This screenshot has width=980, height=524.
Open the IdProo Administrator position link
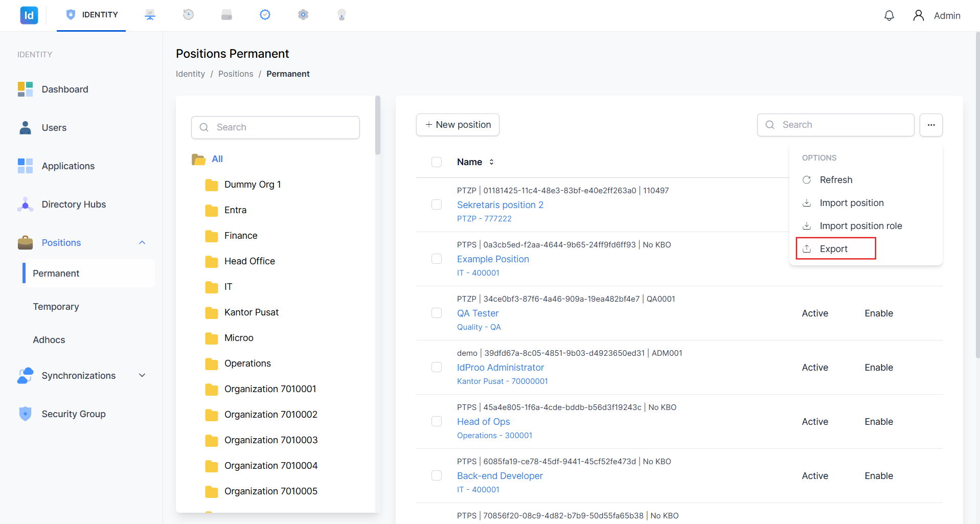coord(500,368)
